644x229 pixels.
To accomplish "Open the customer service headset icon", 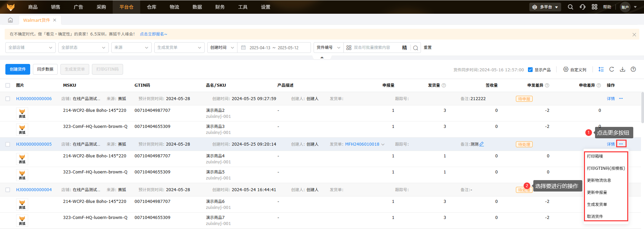I will [x=583, y=7].
